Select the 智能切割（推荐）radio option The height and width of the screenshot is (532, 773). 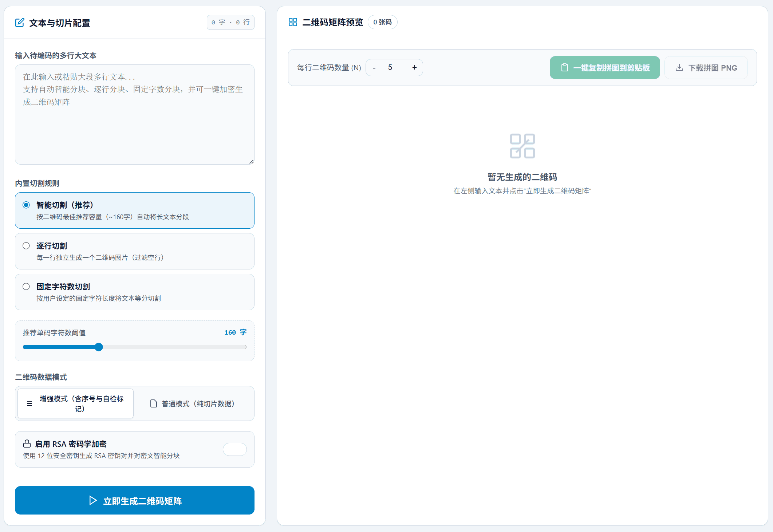pos(26,205)
